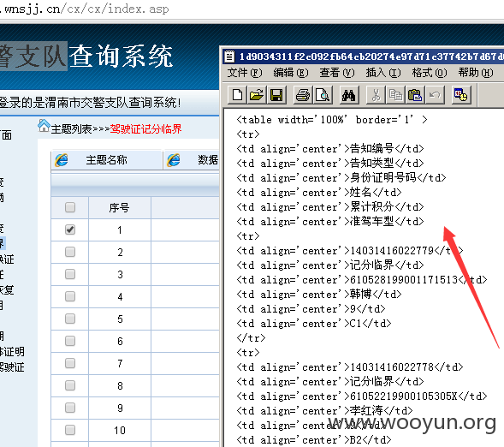Screen dimensions: 504x447
Task: Print using the printer icon
Action: coord(303,95)
